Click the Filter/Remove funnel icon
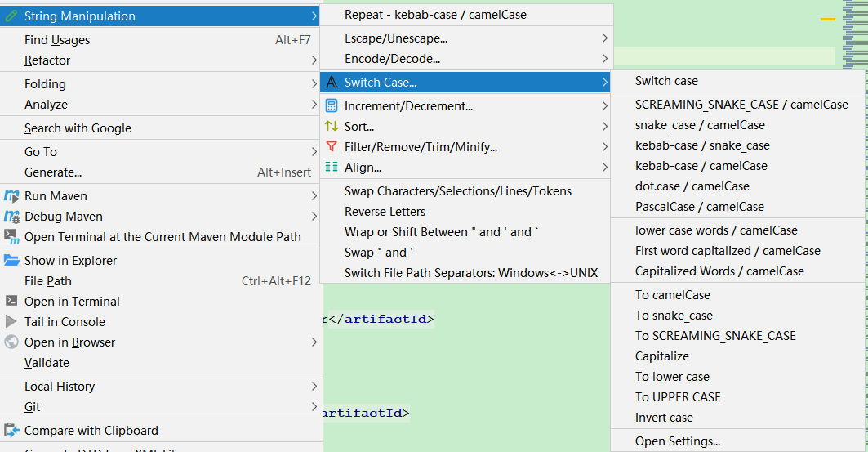Viewport: 868px width, 452px height. [x=331, y=147]
